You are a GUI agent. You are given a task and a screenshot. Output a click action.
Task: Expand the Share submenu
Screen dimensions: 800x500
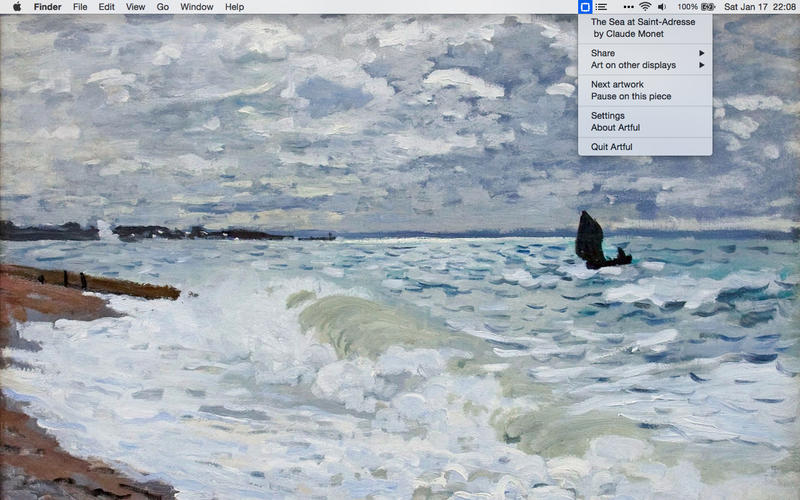click(x=645, y=53)
